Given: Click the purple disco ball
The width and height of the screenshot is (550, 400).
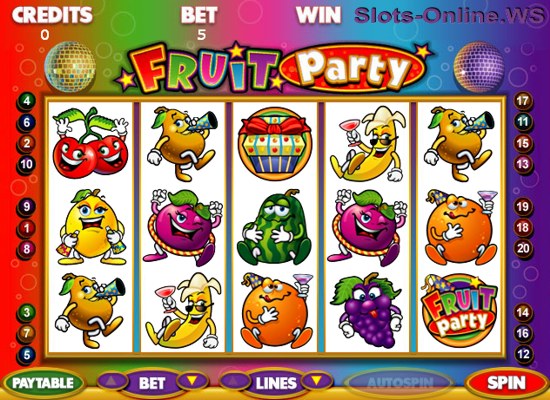Looking at the screenshot, I should pyautogui.click(x=478, y=67).
